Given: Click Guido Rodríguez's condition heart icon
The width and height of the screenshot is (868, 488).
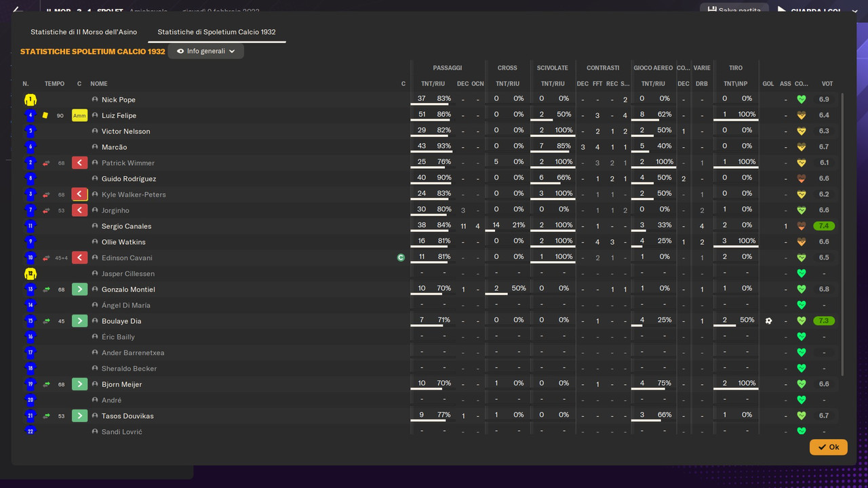Looking at the screenshot, I should pyautogui.click(x=801, y=178).
